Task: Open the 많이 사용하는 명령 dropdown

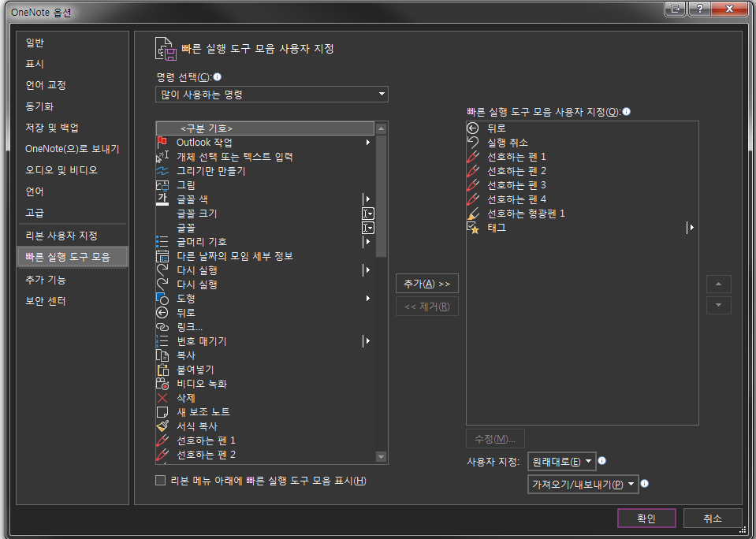Action: [272, 94]
